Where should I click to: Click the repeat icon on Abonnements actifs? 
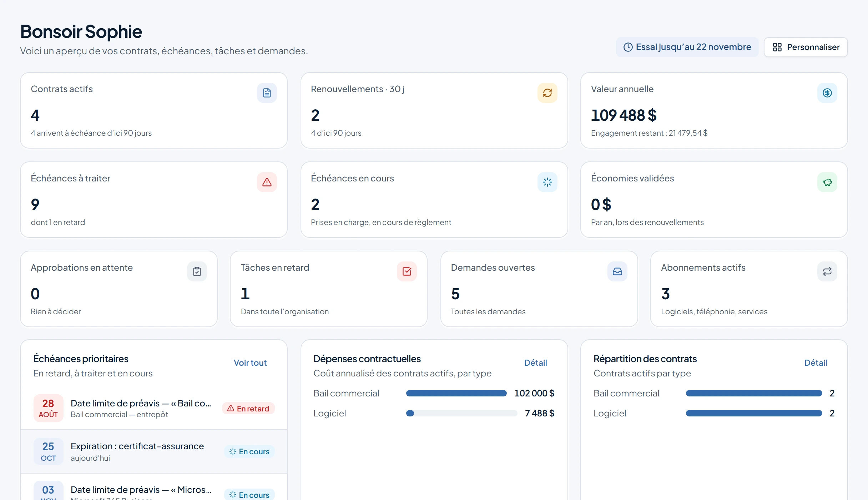coord(827,271)
